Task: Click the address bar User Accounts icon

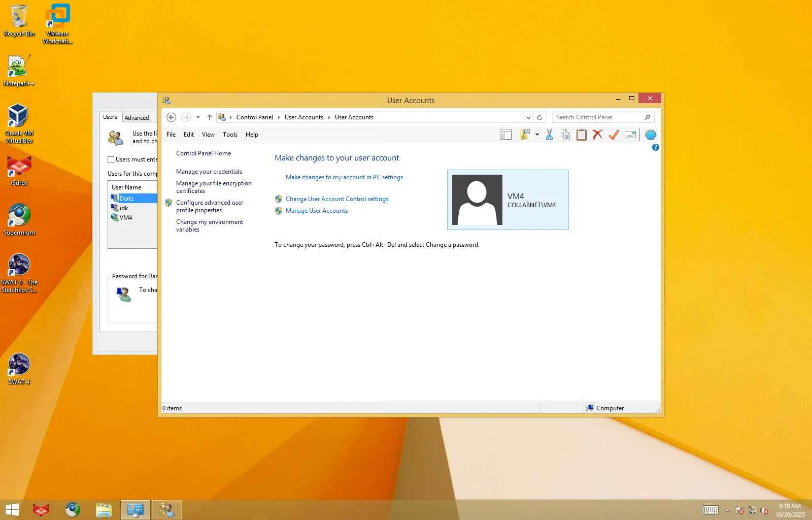Action: coord(222,117)
